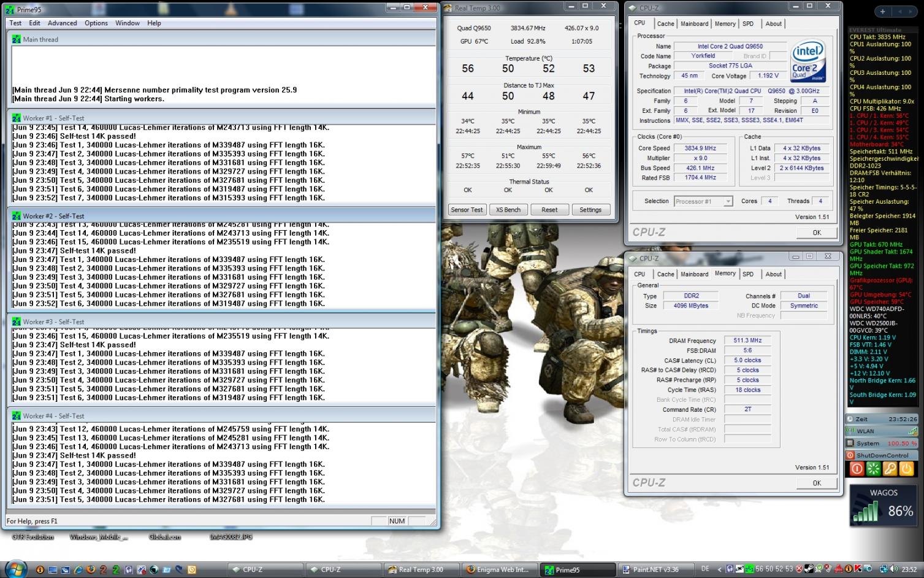The height and width of the screenshot is (578, 924).
Task: Switch to the Mainboard tab in top CPU-Z
Action: point(694,24)
